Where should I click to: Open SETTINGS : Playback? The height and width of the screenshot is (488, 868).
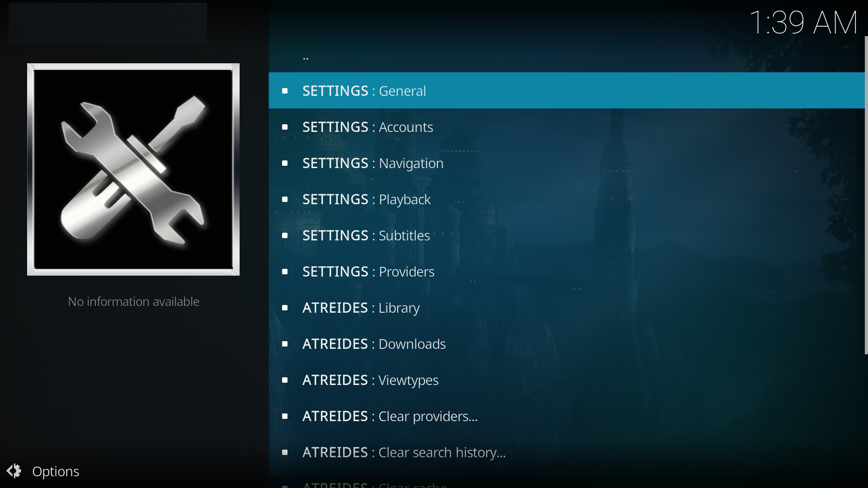tap(566, 199)
